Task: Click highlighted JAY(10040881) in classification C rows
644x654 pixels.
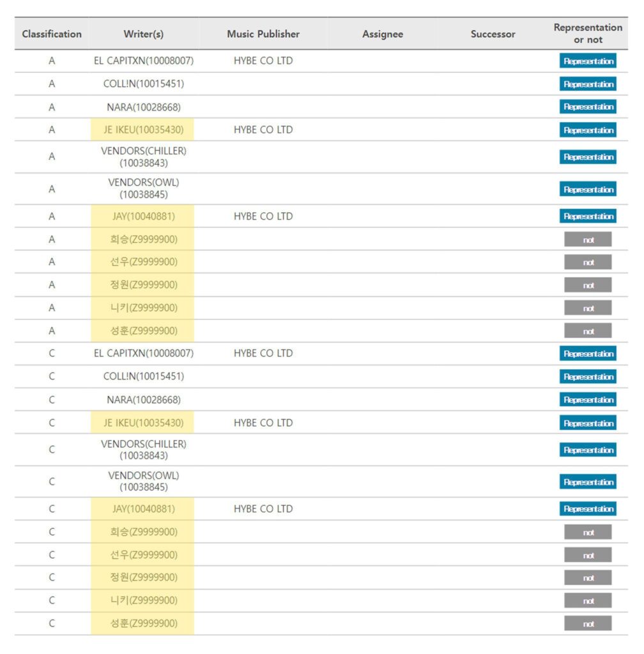Action: point(143,509)
